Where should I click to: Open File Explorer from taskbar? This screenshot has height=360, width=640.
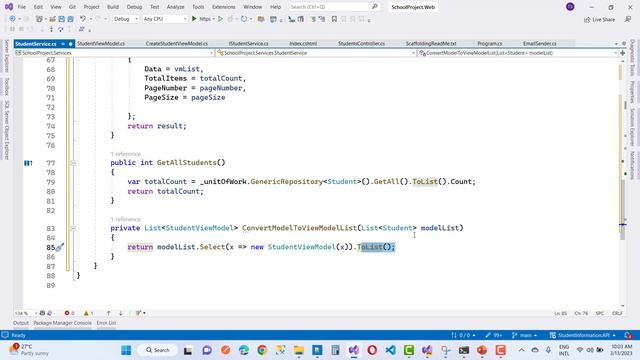[299, 350]
